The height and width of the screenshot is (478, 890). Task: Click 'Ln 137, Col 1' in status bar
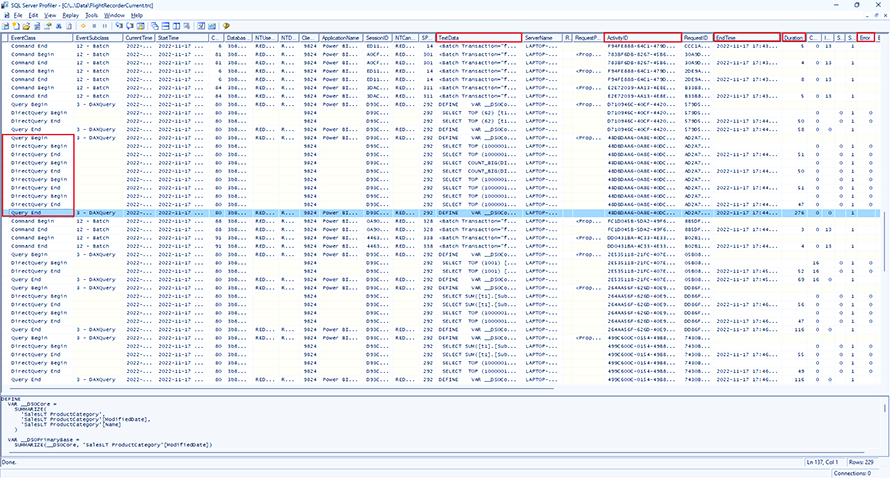click(x=824, y=462)
